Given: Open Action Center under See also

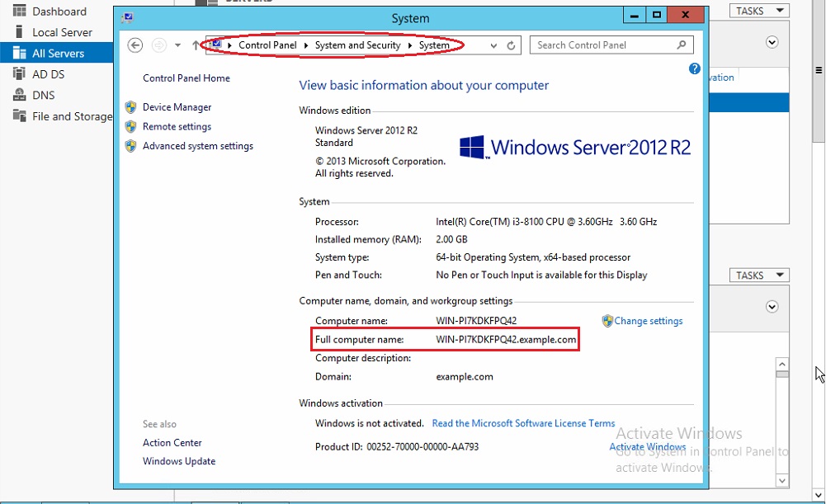Looking at the screenshot, I should tap(172, 443).
